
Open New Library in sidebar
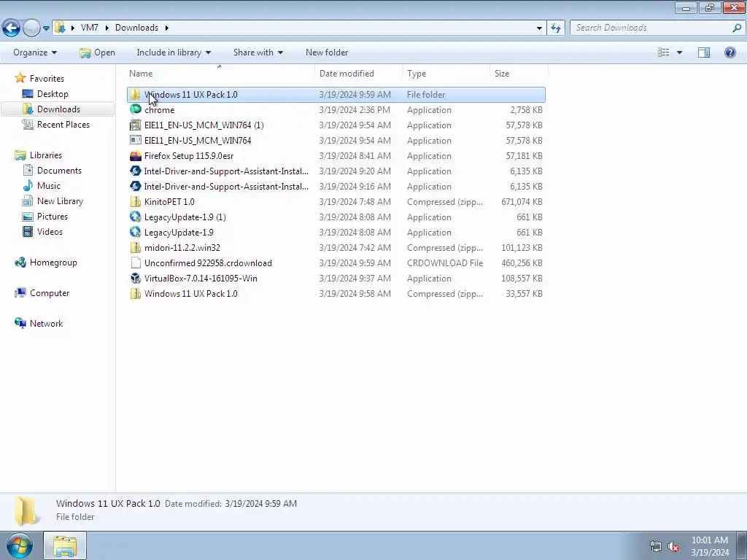[x=60, y=201]
